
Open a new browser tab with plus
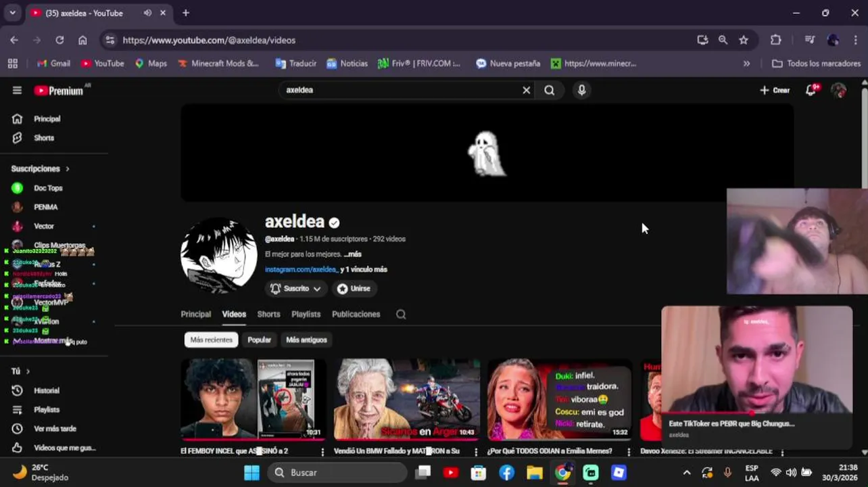click(186, 13)
